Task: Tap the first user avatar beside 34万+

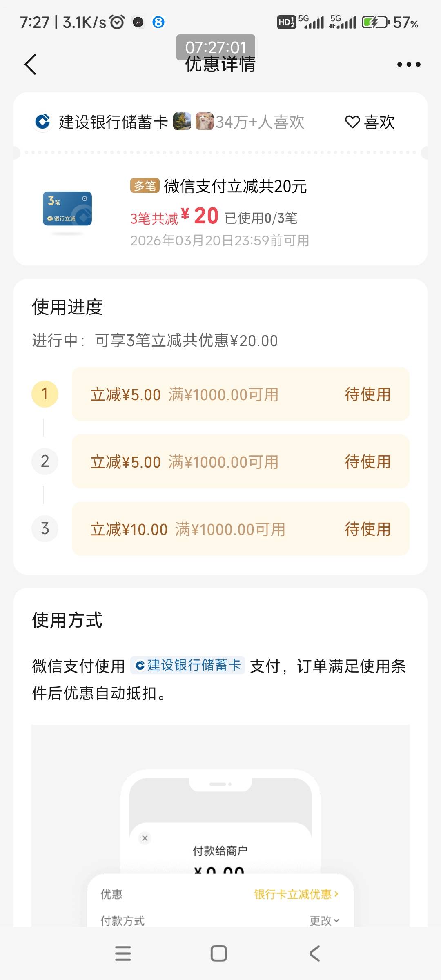Action: pyautogui.click(x=182, y=122)
